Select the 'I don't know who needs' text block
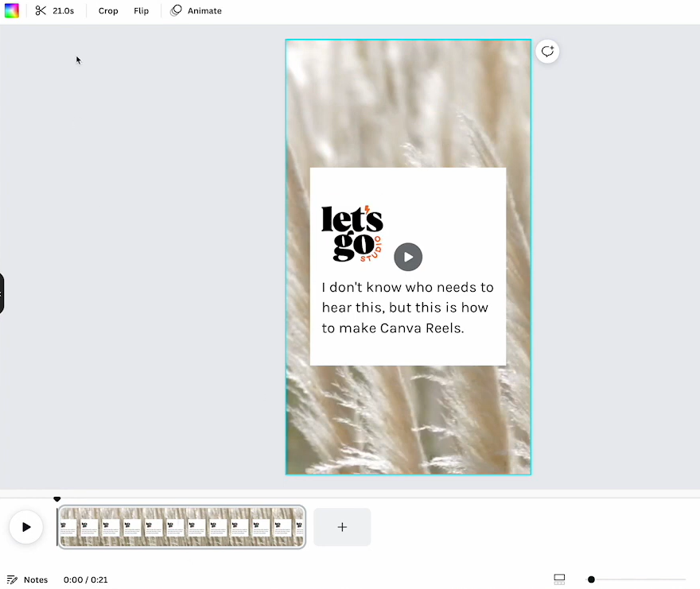This screenshot has width=700, height=589. (x=407, y=308)
